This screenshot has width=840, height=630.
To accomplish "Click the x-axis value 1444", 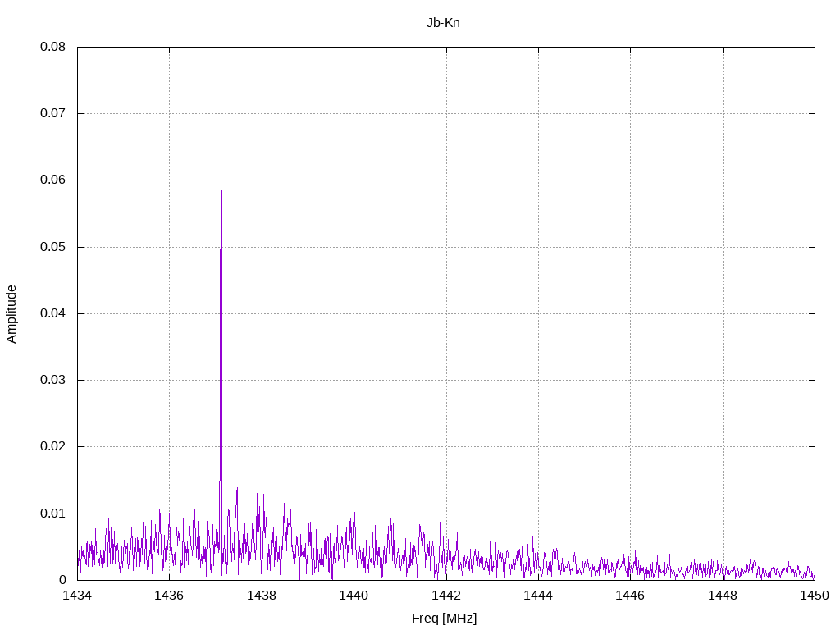I will [538, 596].
